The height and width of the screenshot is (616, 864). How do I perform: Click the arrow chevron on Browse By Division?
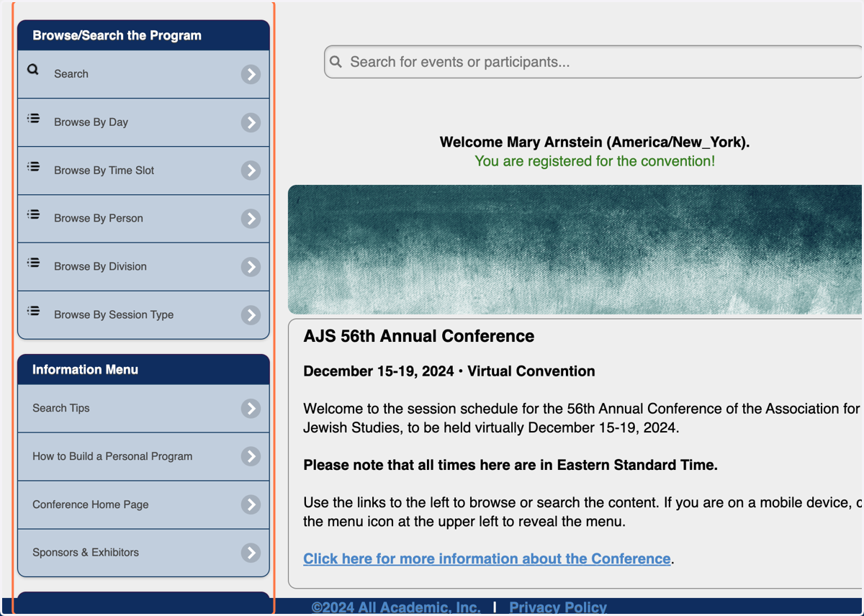251,267
